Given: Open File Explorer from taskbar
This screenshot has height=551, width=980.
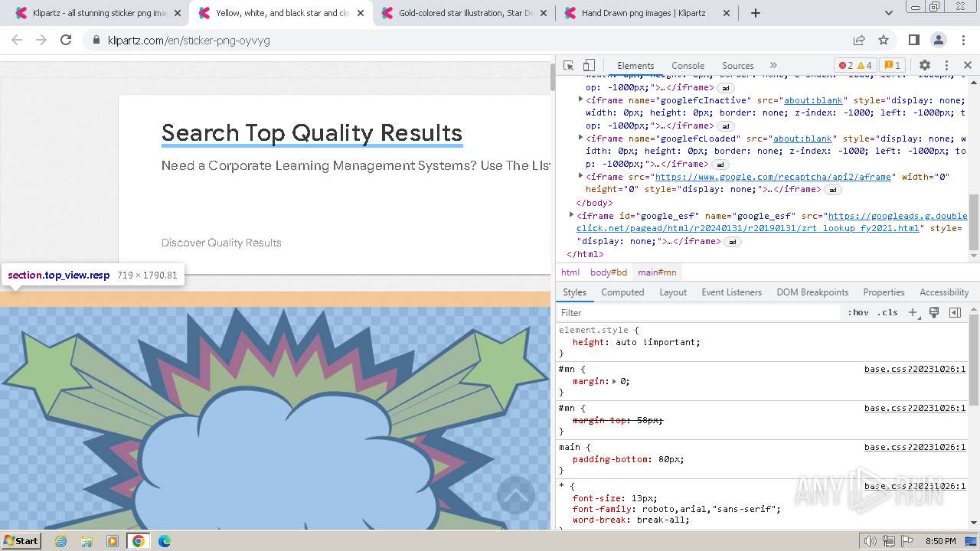Looking at the screenshot, I should [x=87, y=540].
